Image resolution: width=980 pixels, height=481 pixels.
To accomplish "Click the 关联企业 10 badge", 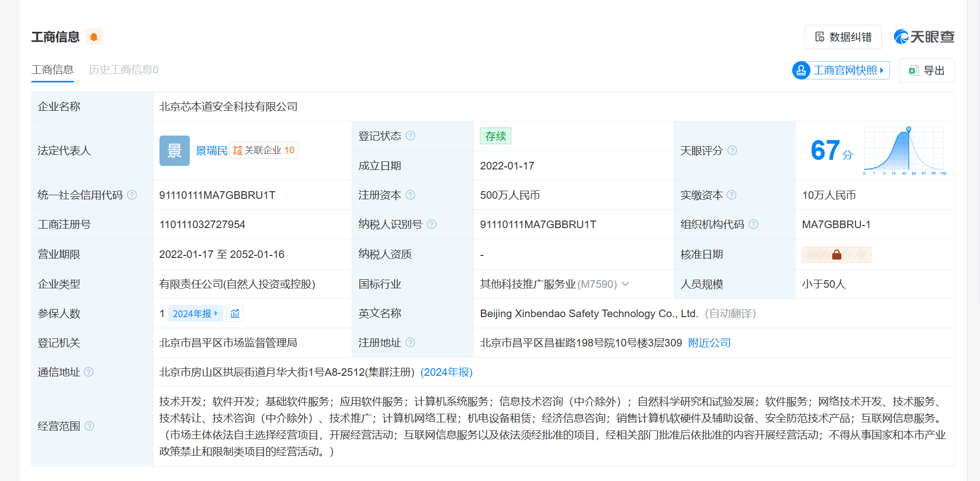I will coord(264,151).
